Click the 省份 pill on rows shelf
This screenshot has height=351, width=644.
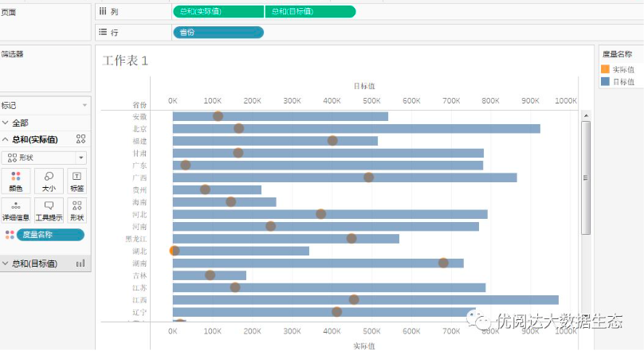[218, 32]
